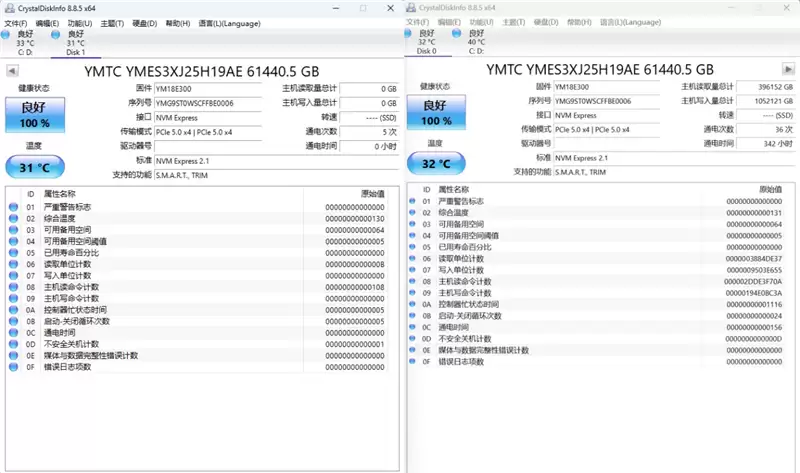Click status icon of 0E row in right window
Screen dimensions: 800x473
pyautogui.click(x=412, y=350)
